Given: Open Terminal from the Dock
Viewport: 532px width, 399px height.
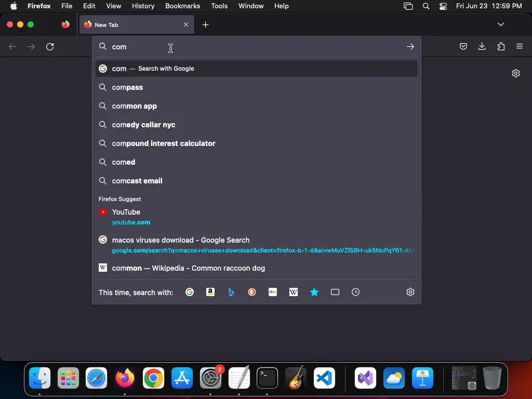Looking at the screenshot, I should click(x=267, y=378).
